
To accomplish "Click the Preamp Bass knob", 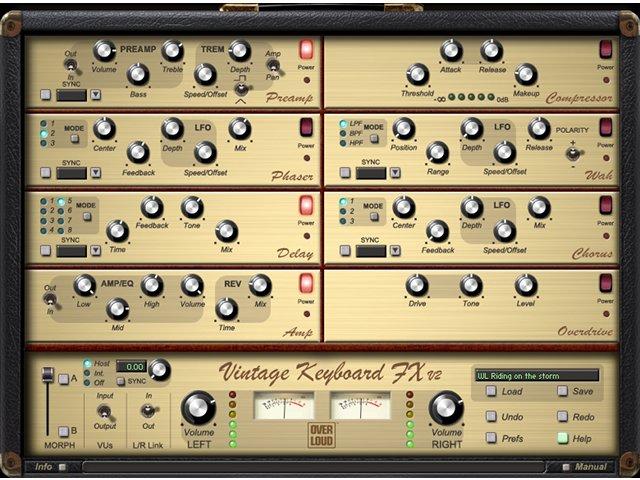I will (138, 74).
